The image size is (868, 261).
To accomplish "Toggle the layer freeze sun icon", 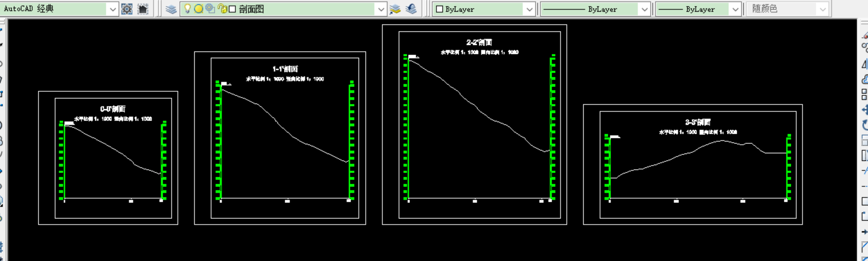I will 198,9.
